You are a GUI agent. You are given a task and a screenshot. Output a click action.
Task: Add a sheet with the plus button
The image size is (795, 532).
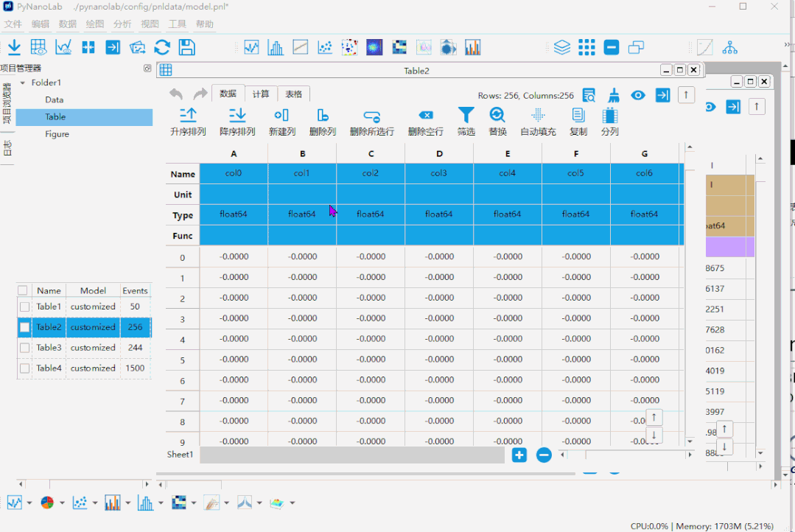(x=519, y=455)
